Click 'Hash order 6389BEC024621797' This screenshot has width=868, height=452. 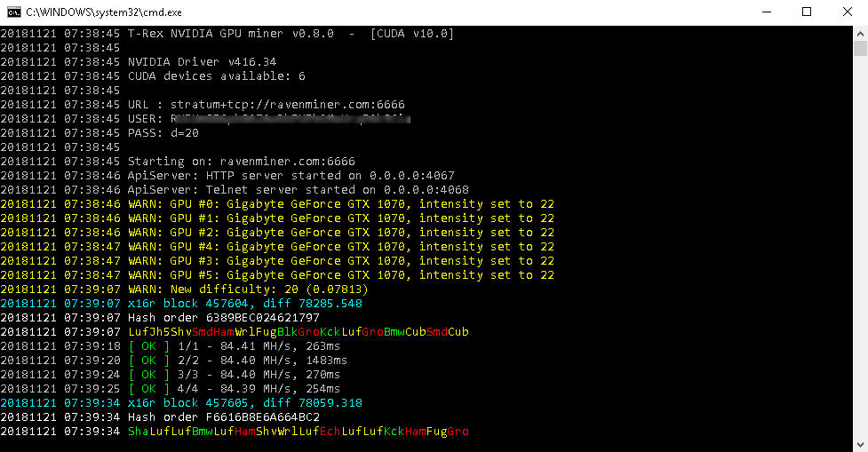pyautogui.click(x=224, y=318)
